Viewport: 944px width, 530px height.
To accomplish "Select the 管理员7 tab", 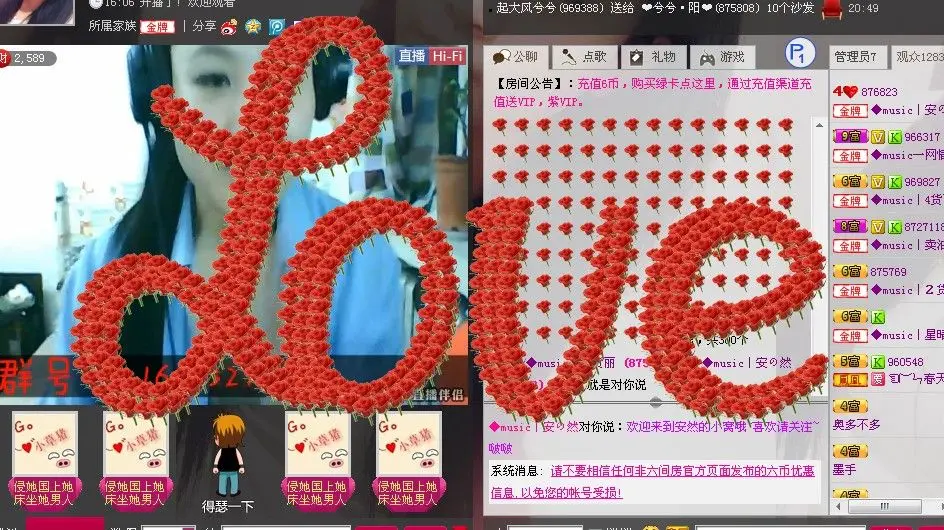I will pyautogui.click(x=857, y=57).
